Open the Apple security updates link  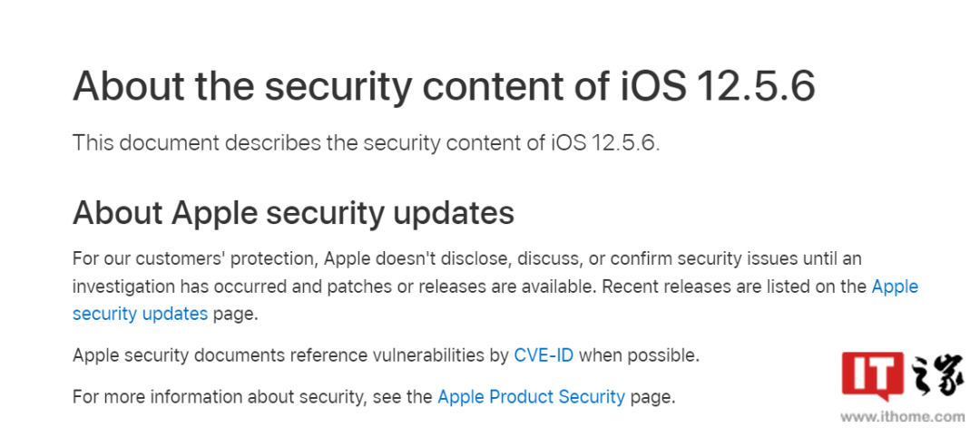[x=495, y=300]
